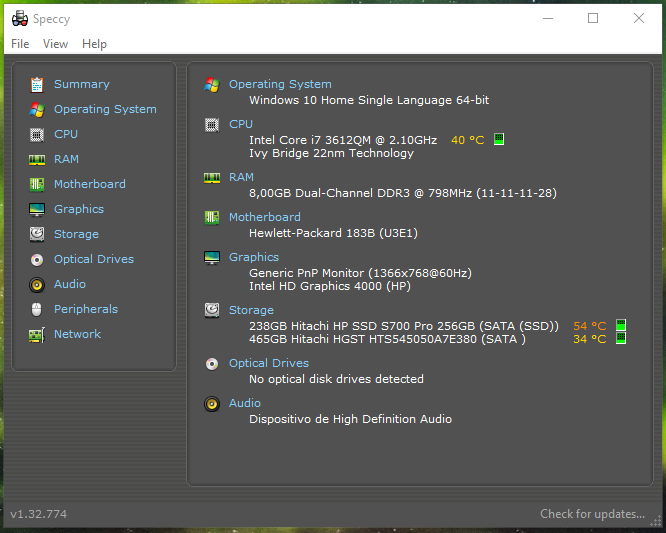Select Summary in the sidebar

click(x=82, y=84)
